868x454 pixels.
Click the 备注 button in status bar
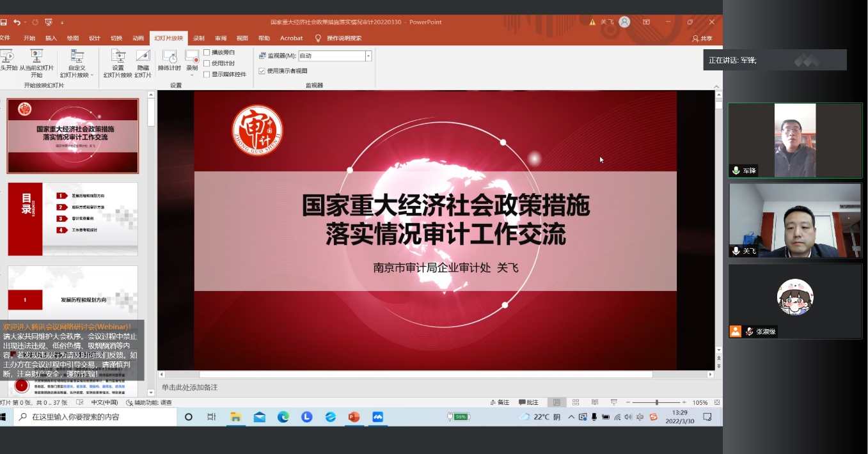499,402
